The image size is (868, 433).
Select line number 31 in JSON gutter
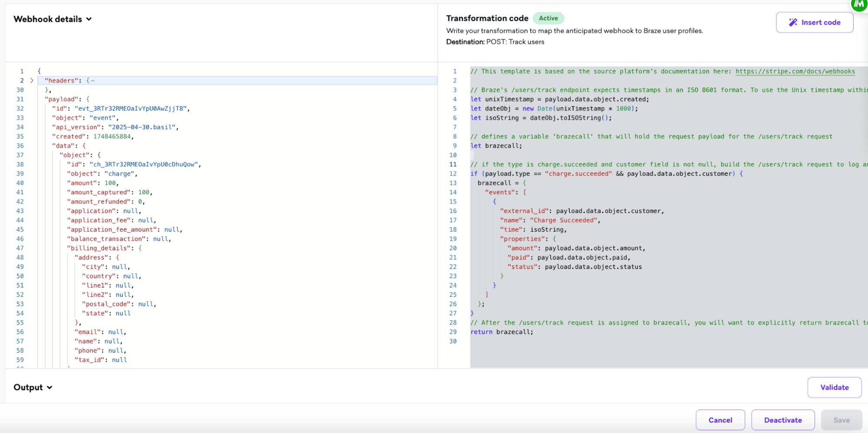(x=20, y=99)
